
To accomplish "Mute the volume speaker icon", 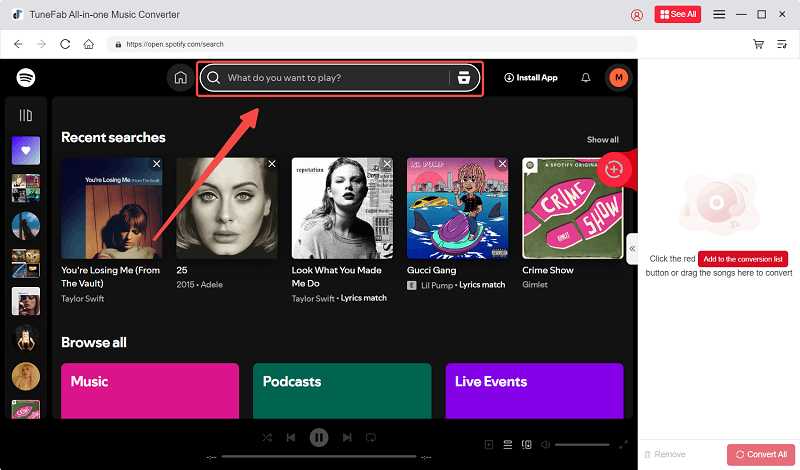I will [x=544, y=444].
